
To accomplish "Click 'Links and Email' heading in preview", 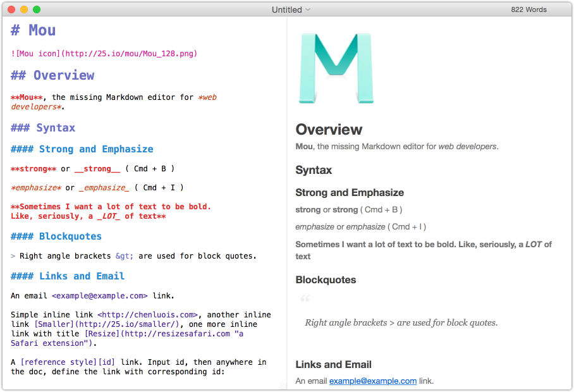I will 334,365.
